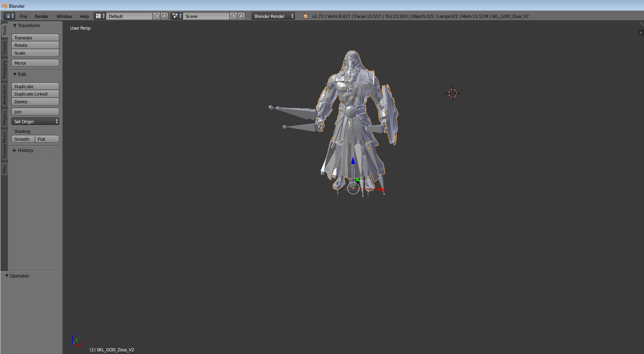Click the manipulator center circle
The image size is (644, 354).
point(353,188)
